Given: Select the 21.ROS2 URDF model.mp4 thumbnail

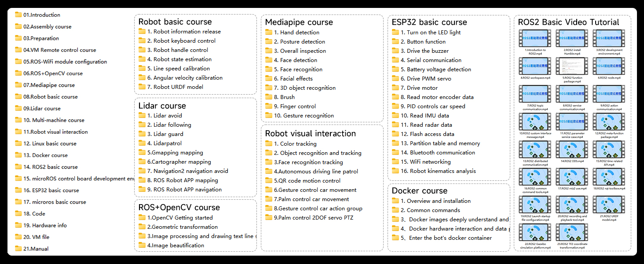Looking at the screenshot, I should (x=609, y=205).
